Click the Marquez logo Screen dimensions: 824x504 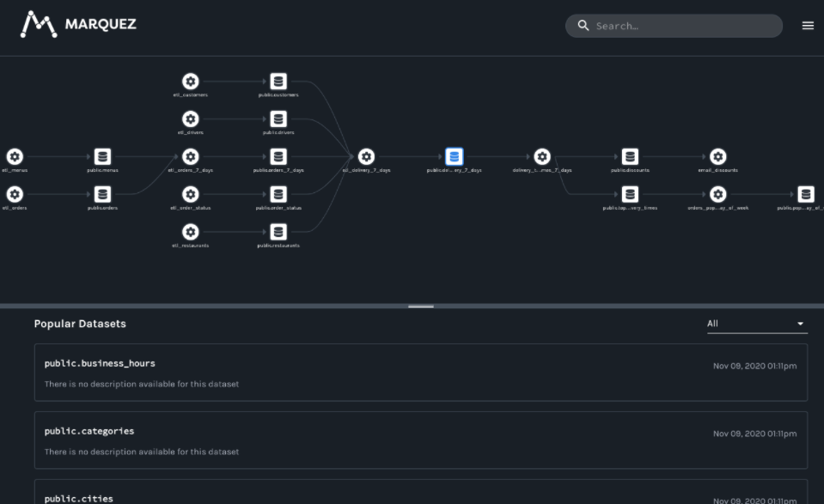click(x=39, y=24)
